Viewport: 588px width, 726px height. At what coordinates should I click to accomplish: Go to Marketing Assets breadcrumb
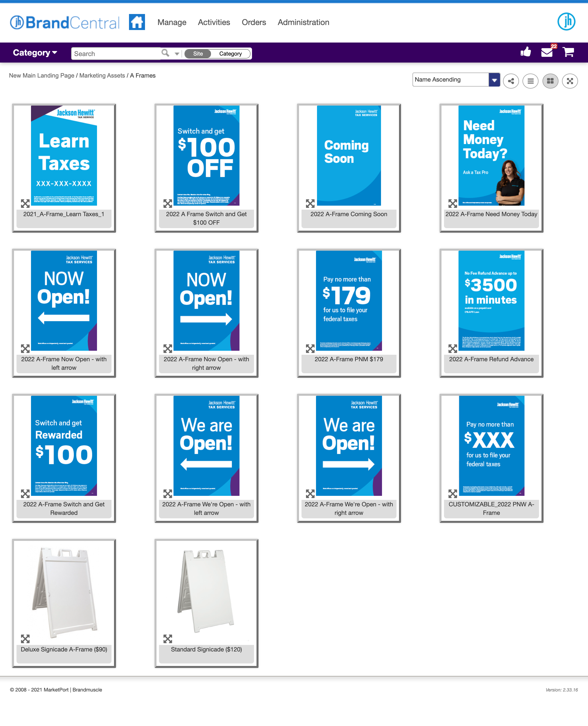(102, 76)
